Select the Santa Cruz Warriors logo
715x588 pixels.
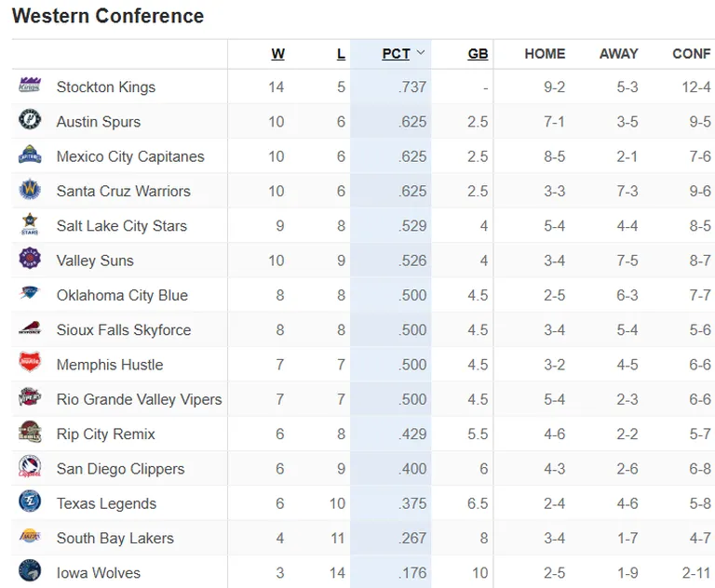(30, 190)
